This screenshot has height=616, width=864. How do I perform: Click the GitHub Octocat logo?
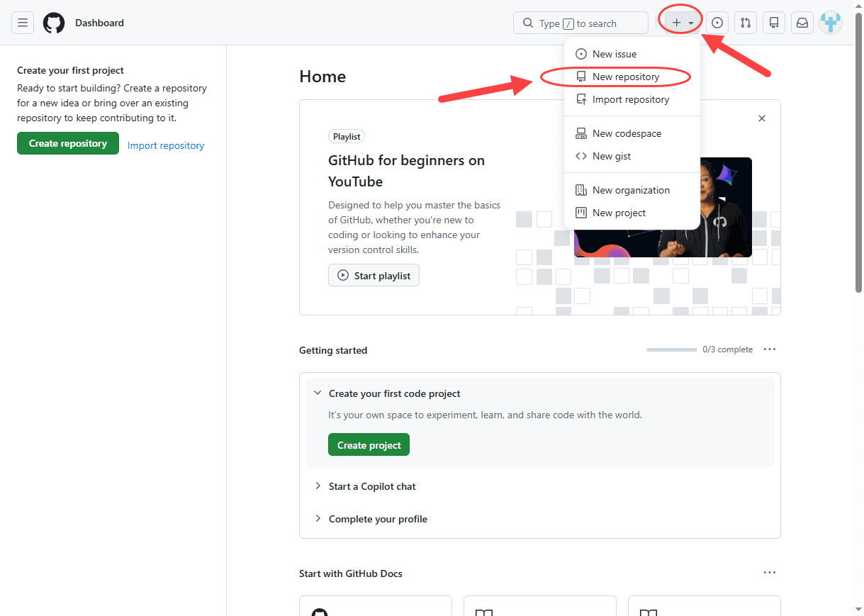(x=54, y=23)
